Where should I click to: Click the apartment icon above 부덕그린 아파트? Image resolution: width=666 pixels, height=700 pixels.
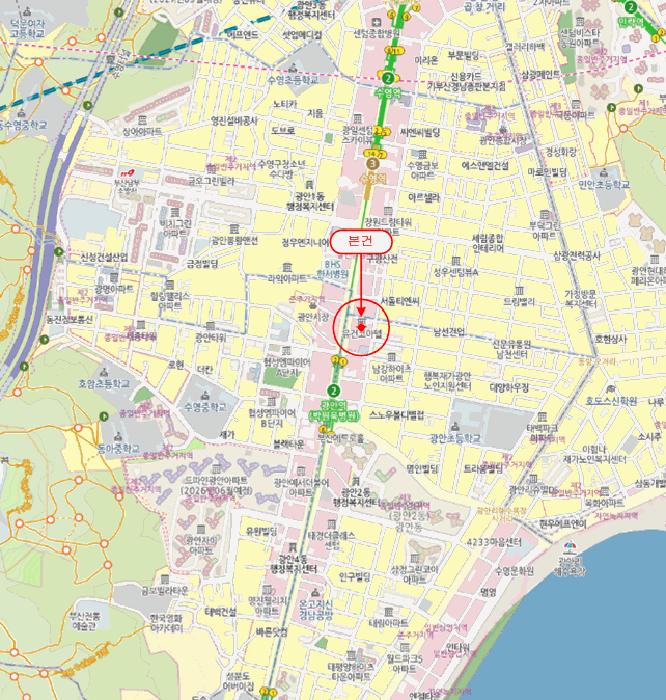[x=544, y=215]
